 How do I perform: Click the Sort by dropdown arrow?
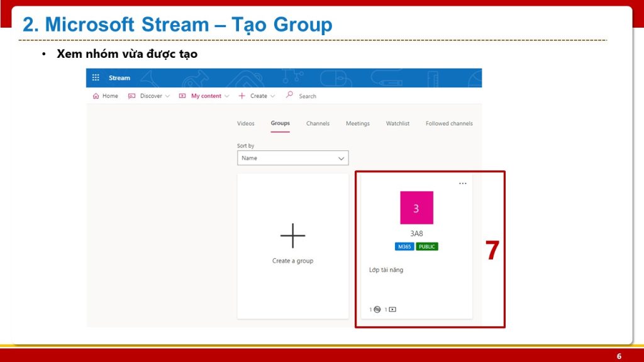pyautogui.click(x=341, y=158)
